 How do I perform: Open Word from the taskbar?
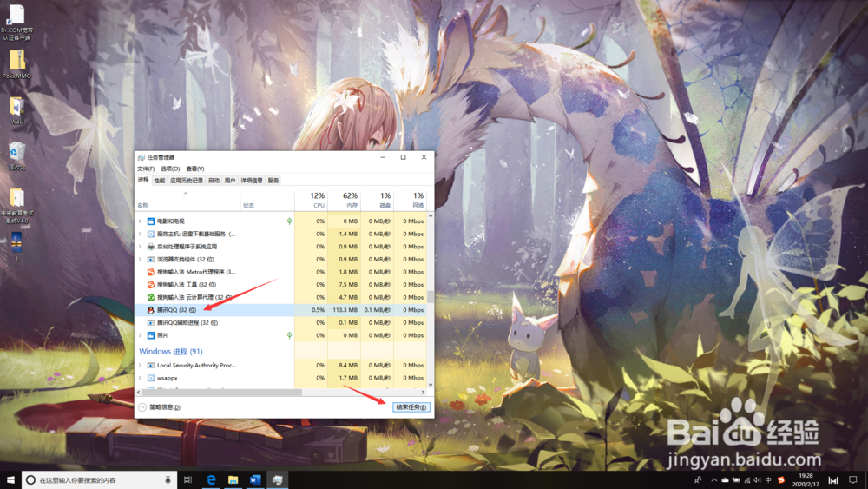click(254, 480)
